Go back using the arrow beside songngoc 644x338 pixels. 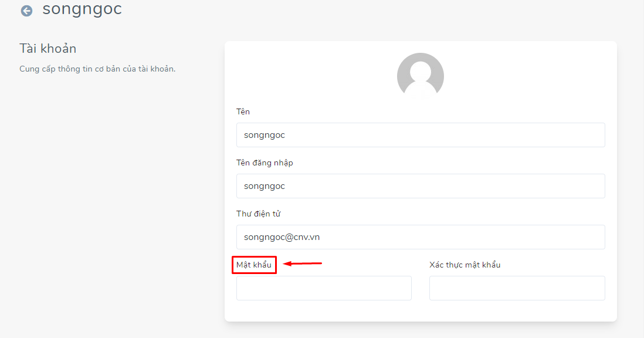tap(27, 11)
